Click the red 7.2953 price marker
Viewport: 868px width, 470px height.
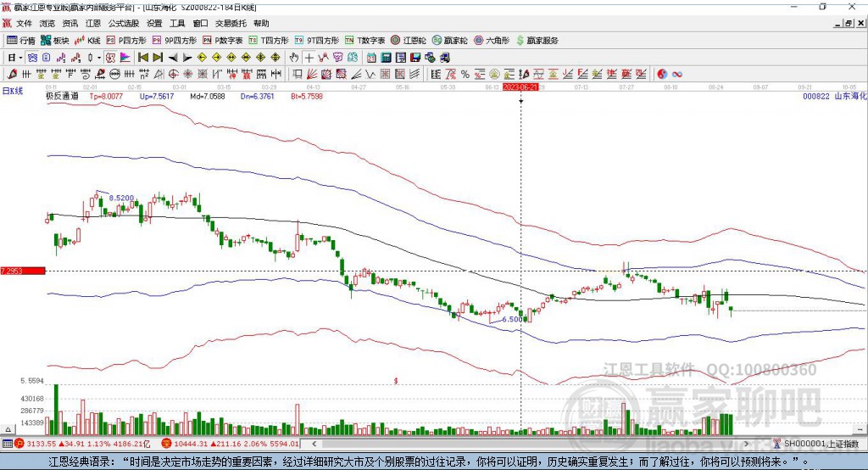point(23,271)
